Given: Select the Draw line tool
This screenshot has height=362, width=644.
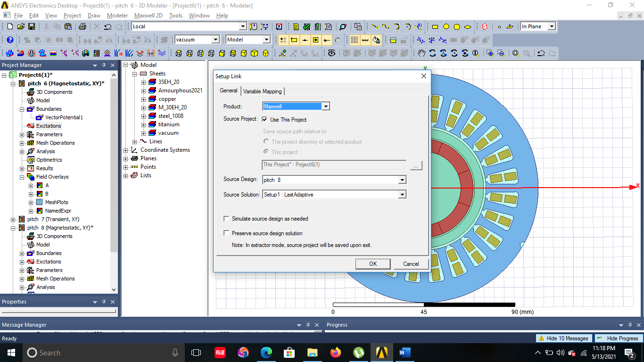Looking at the screenshot, I should [x=375, y=26].
